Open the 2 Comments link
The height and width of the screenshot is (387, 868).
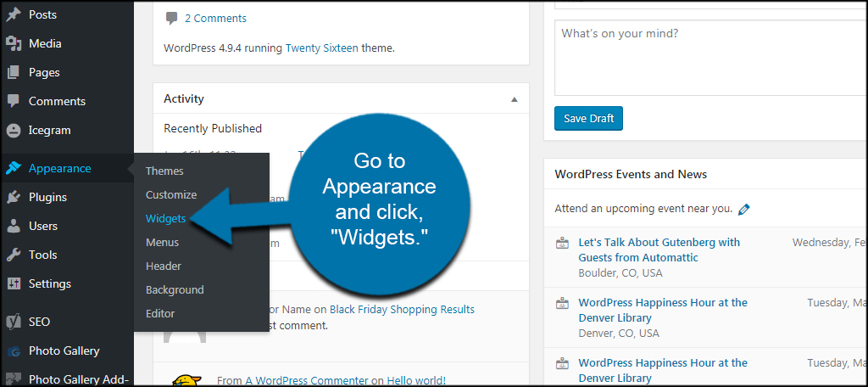point(215,18)
